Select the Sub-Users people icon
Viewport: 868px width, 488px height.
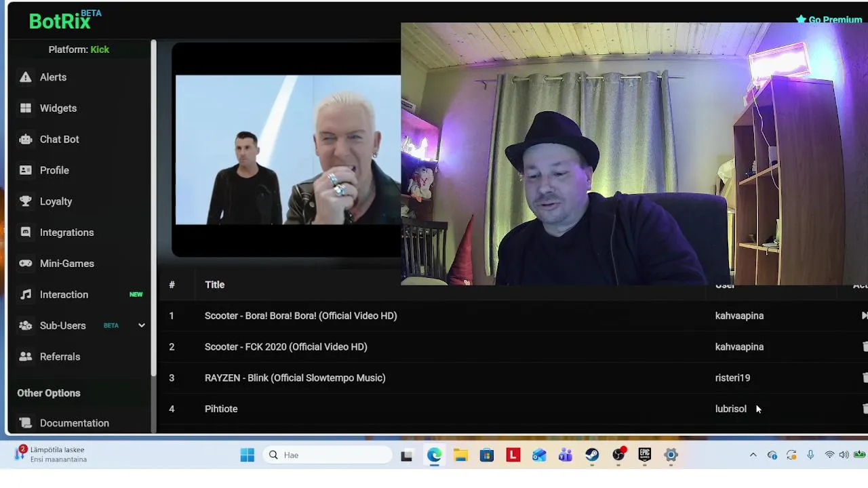point(26,325)
